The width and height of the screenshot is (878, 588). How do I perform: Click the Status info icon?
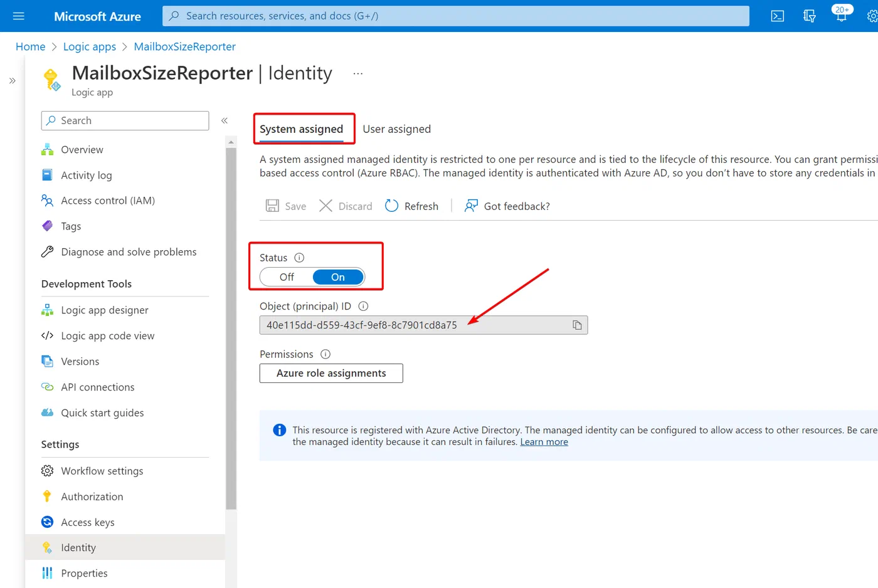pyautogui.click(x=299, y=258)
